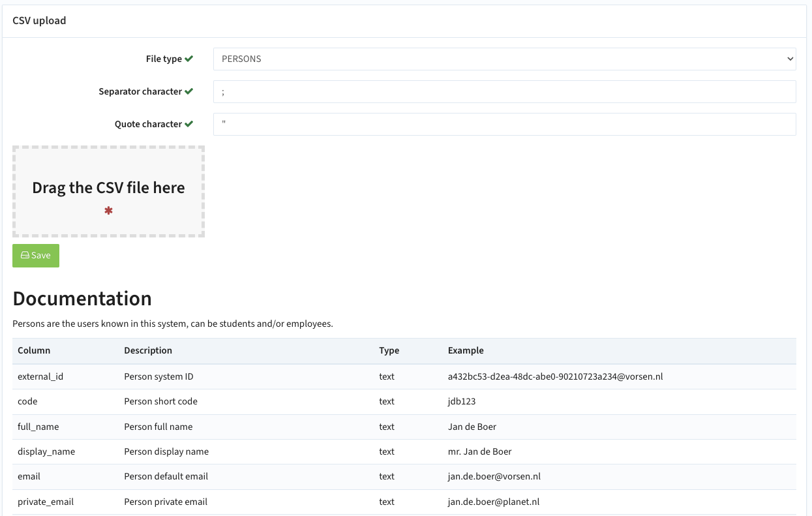Click the Description table header
The height and width of the screenshot is (516, 812).
click(148, 350)
